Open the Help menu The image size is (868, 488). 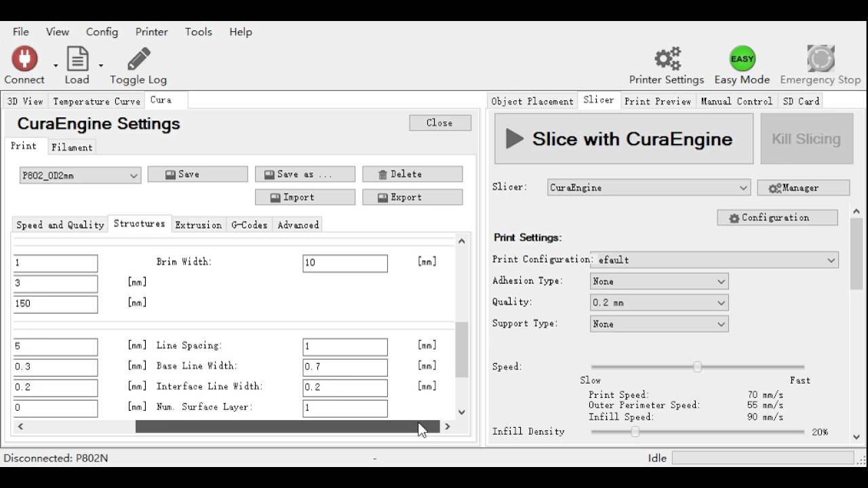tap(241, 32)
